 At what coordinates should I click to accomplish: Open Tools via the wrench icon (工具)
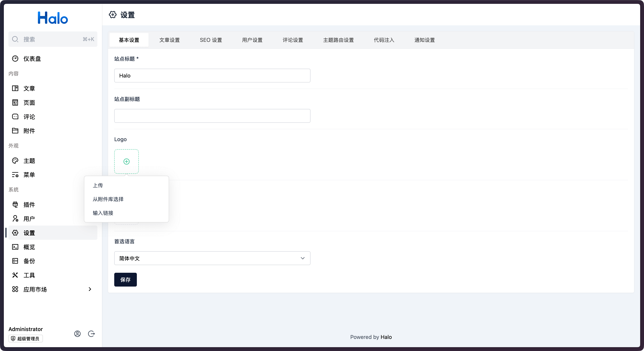(15, 275)
